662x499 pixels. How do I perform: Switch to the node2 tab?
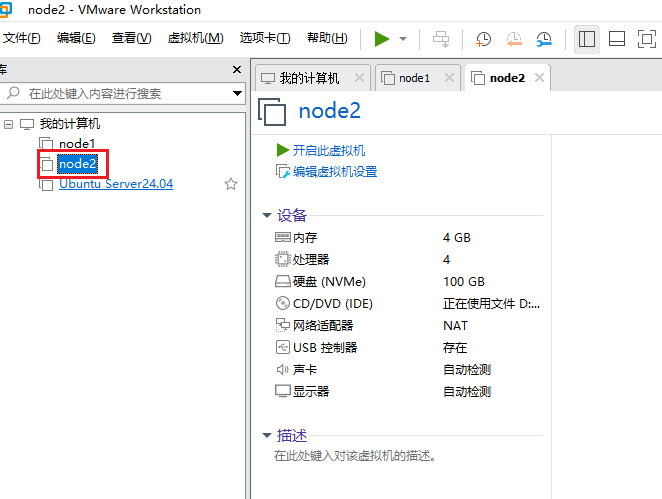pos(507,78)
